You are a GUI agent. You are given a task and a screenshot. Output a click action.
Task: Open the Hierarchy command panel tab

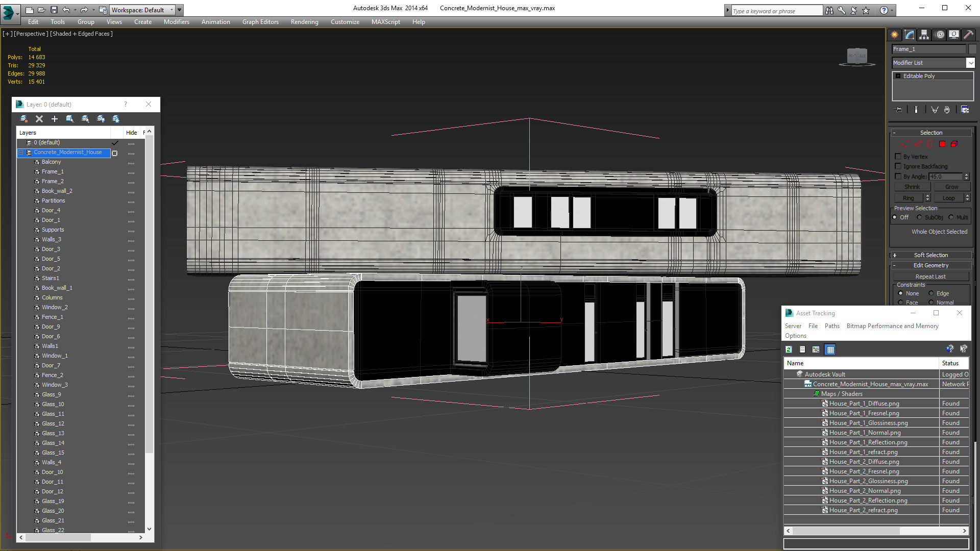click(x=924, y=35)
